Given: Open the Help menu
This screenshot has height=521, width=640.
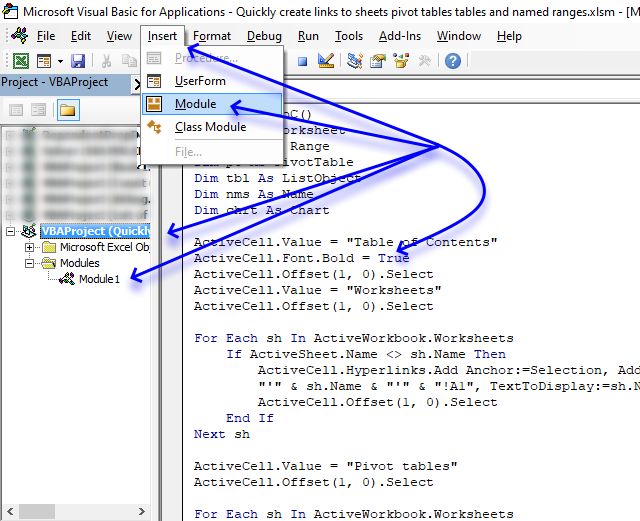Looking at the screenshot, I should (x=509, y=36).
